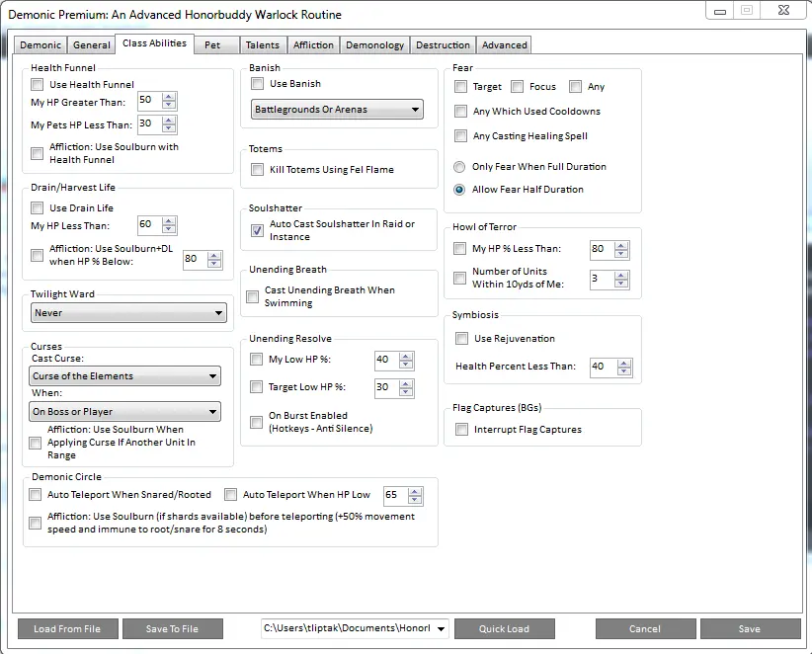The image size is (812, 654).
Task: Switch to the Demonology tab
Action: (x=374, y=45)
